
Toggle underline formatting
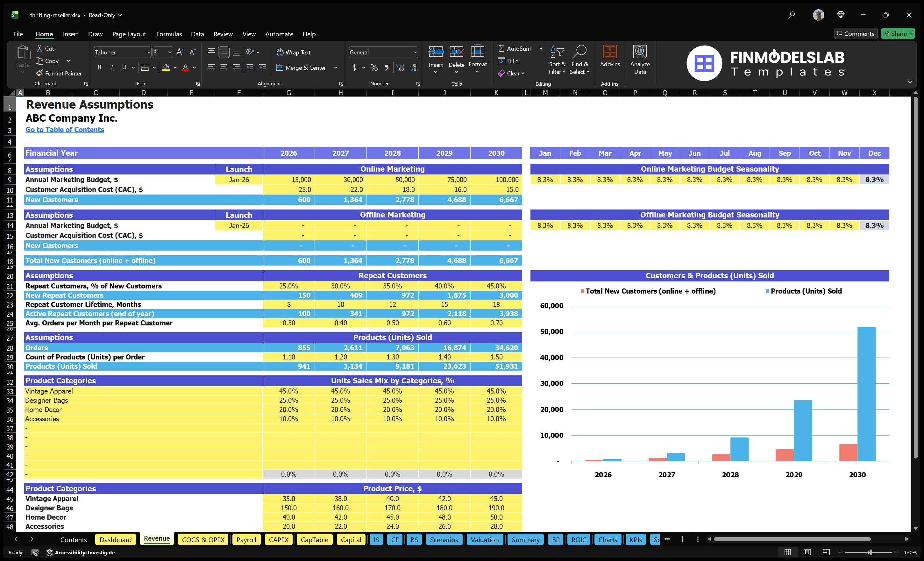point(124,67)
